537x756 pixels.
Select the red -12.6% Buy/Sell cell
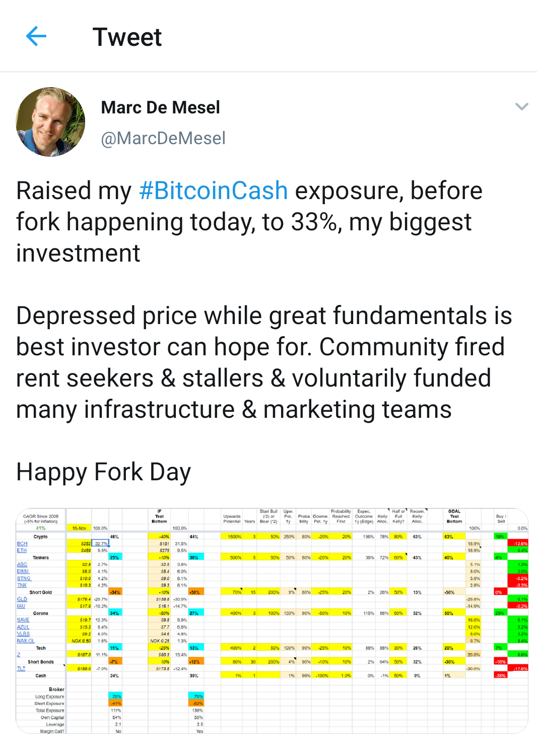tap(518, 544)
